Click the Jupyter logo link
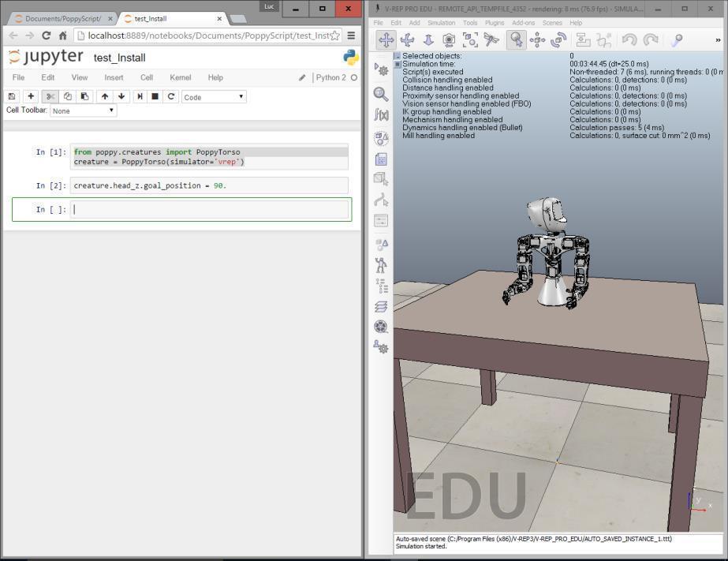 [46, 57]
